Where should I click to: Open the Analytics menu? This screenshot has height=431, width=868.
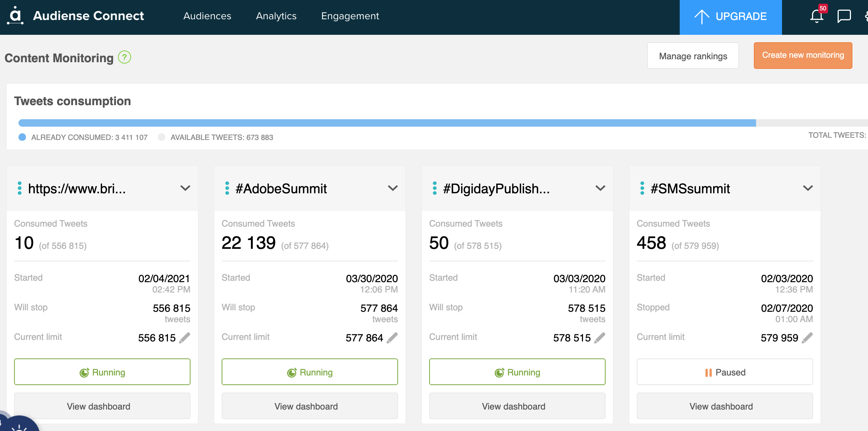pos(276,16)
